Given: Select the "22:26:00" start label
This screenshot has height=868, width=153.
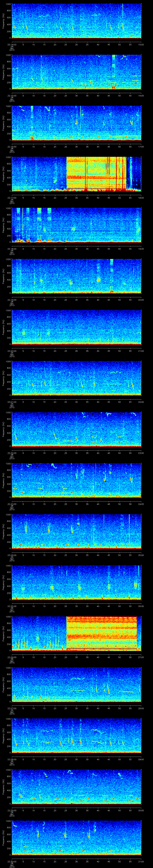Looking at the screenshot, I should pos(12,657).
